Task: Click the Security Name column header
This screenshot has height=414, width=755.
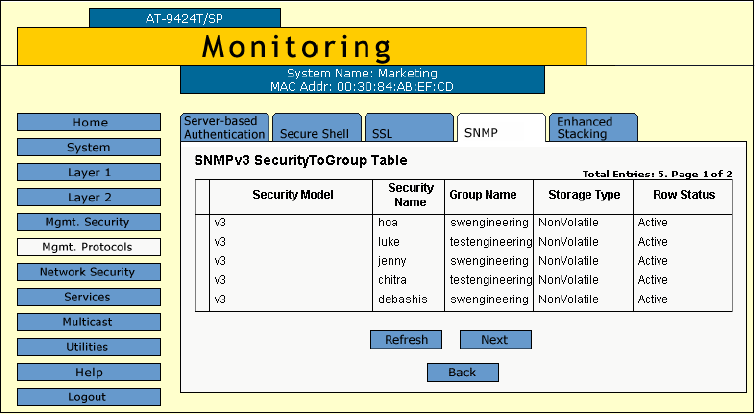Action: [410, 195]
